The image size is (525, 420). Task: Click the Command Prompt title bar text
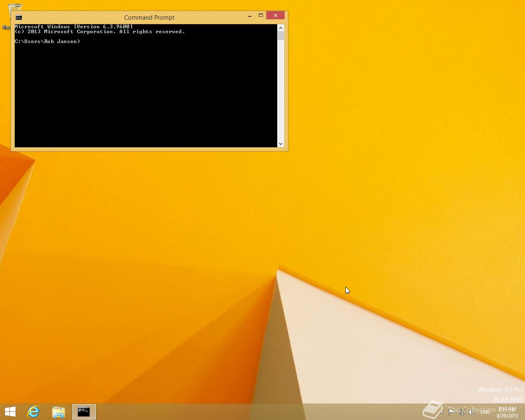point(149,17)
